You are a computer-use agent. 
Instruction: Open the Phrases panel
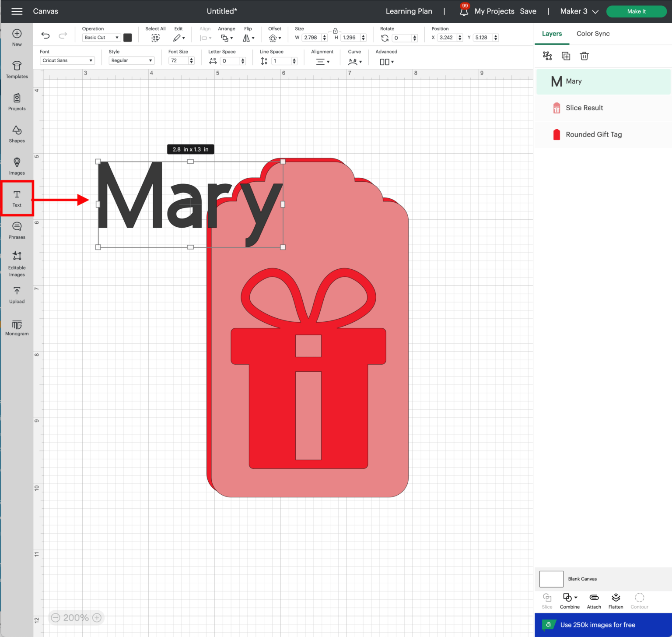pyautogui.click(x=17, y=229)
